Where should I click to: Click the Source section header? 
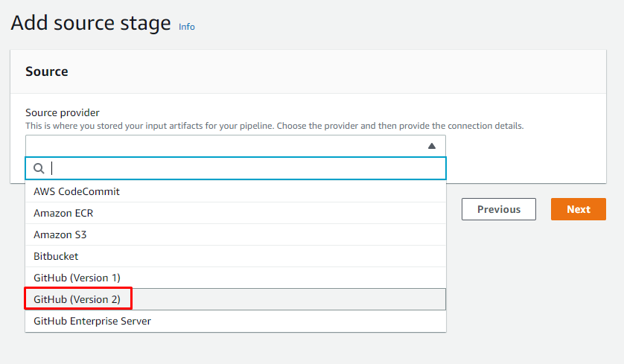(47, 71)
